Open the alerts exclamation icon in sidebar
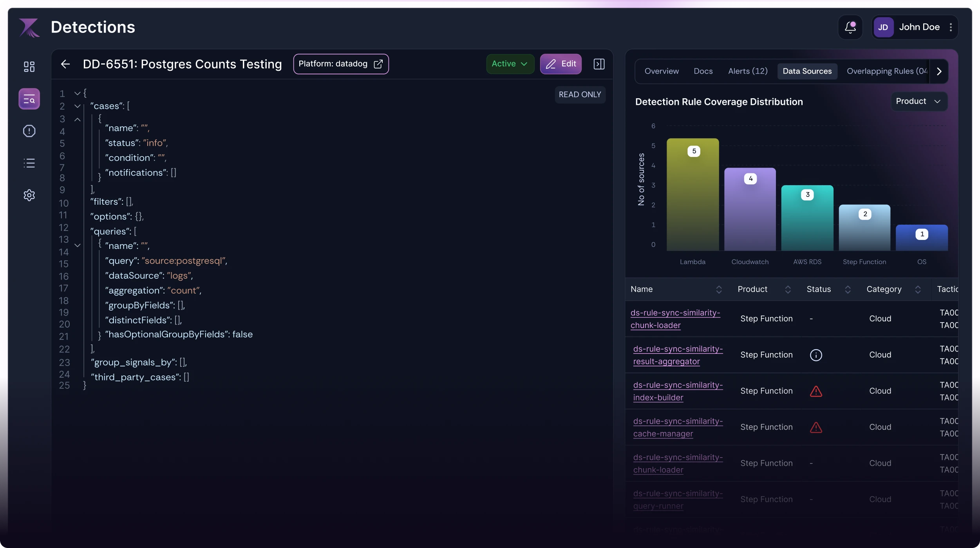Screen dimensions: 980x548 pyautogui.click(x=29, y=131)
